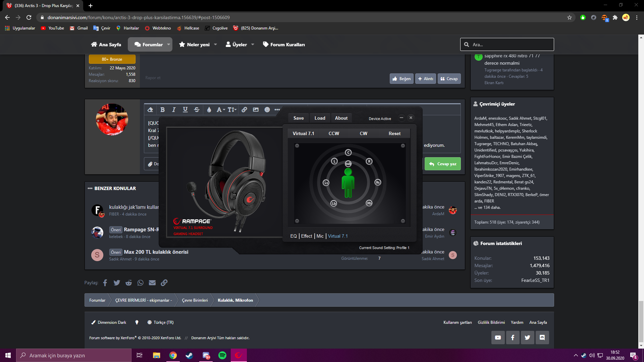
Task: Toggle the Rs right surround speaker
Action: pos(378,182)
